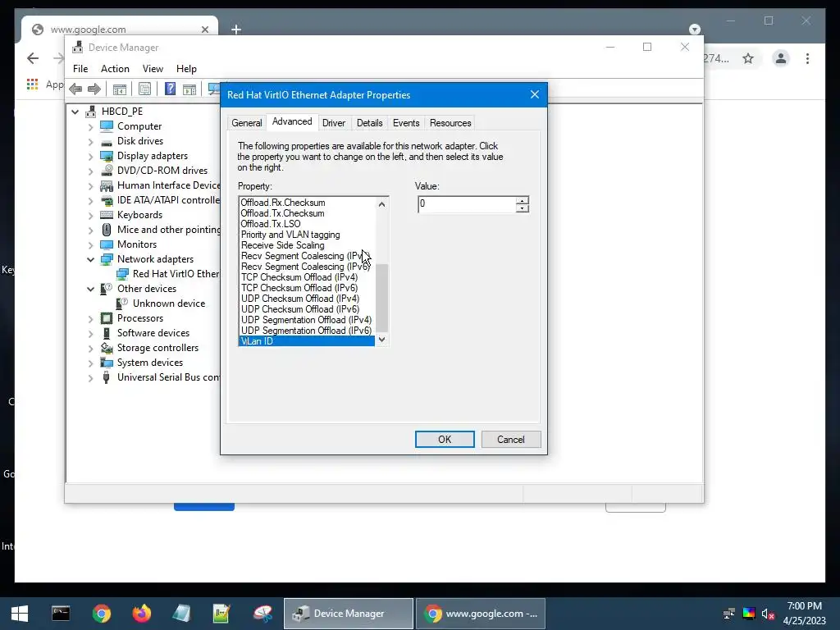Switch to the Resources tab
840x630 pixels.
click(x=450, y=123)
